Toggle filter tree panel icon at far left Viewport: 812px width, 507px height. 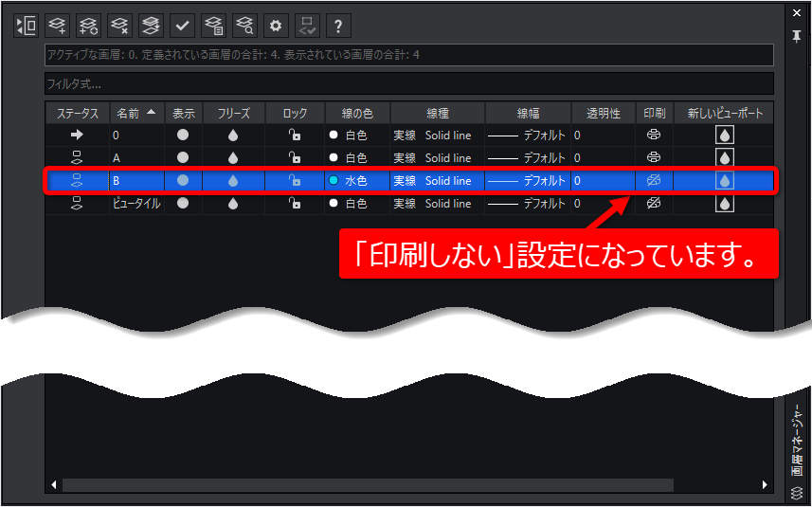pos(26,26)
